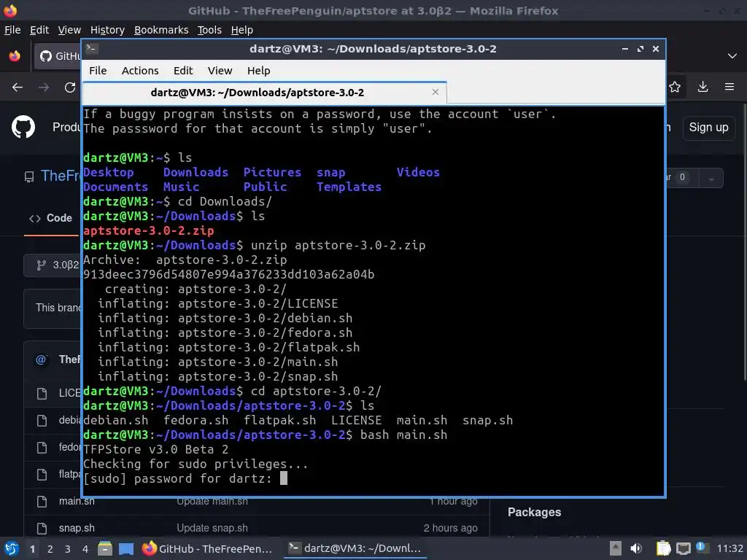Click GitHub page scrollbar

[x=745, y=243]
